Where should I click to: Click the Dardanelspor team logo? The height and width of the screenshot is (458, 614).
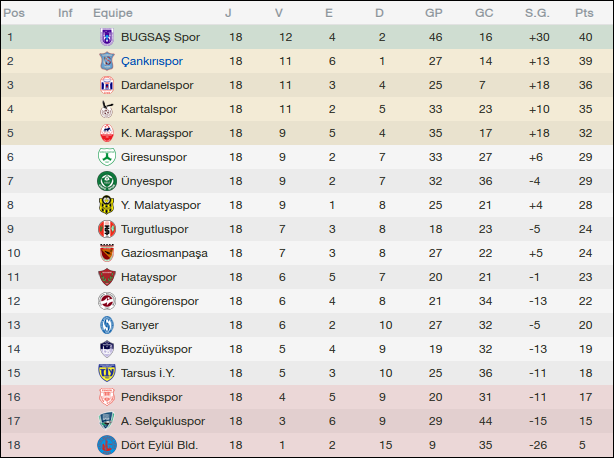pos(106,85)
